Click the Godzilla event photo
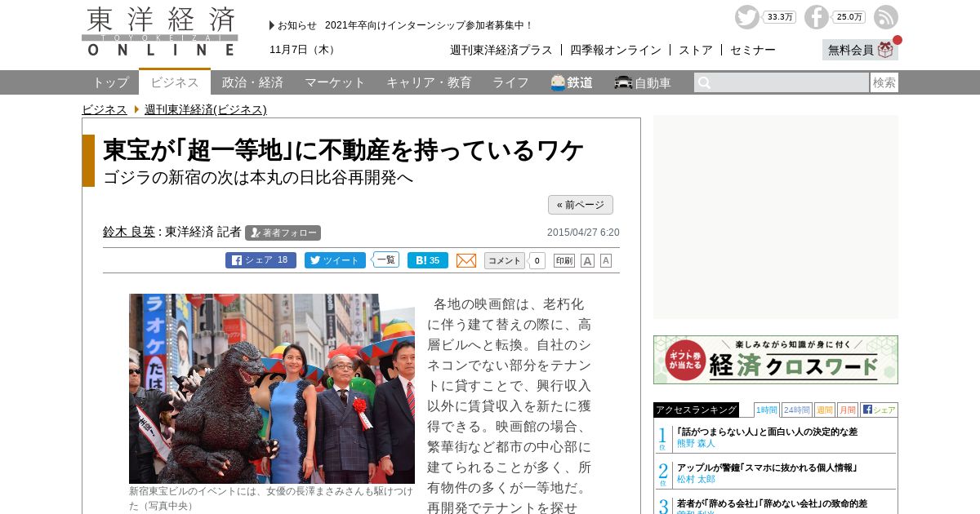Image resolution: width=980 pixels, height=514 pixels. point(272,388)
